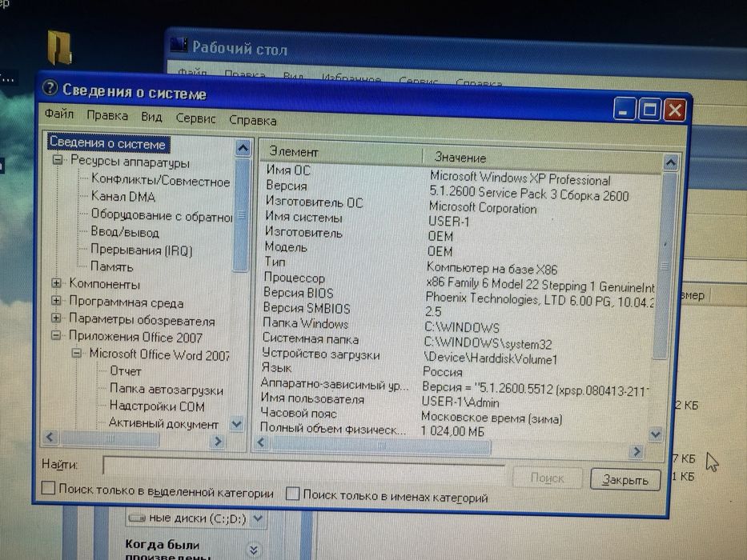Select Канал DMA in the tree

[123, 196]
